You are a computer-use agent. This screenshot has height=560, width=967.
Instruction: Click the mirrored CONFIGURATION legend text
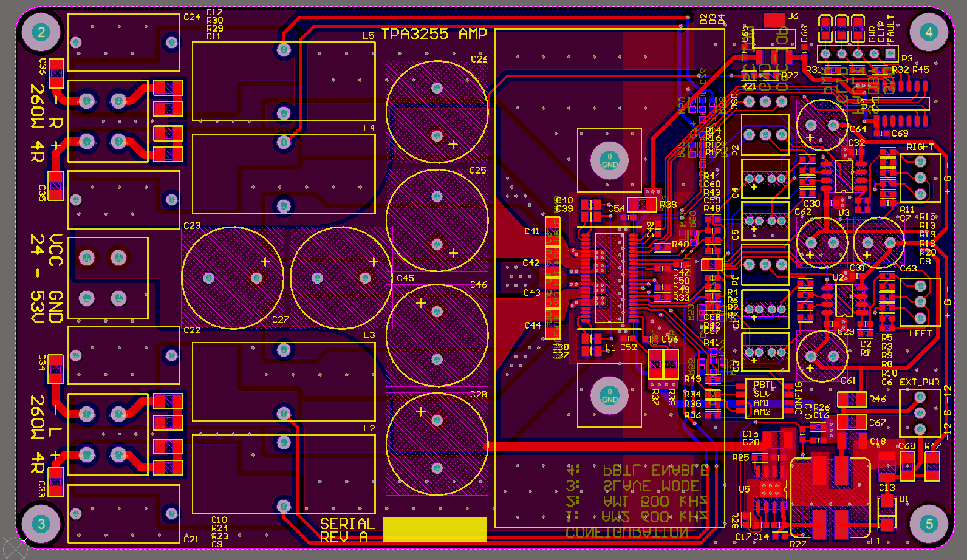[627, 533]
